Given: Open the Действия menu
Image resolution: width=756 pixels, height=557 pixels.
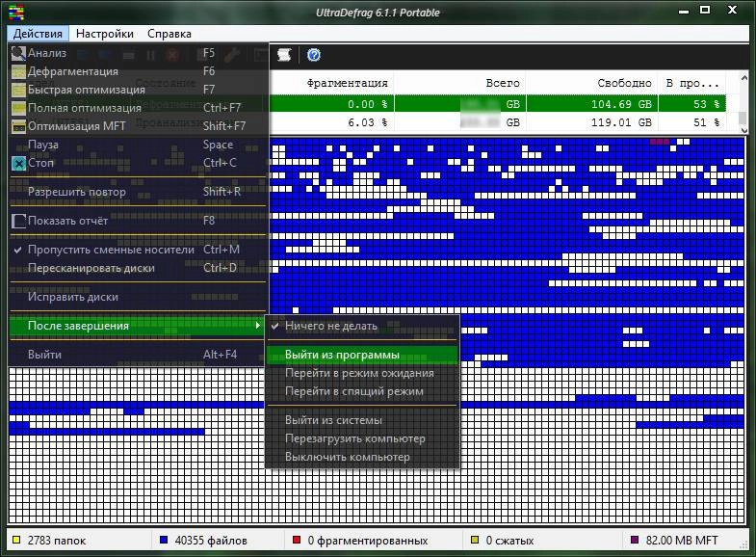Looking at the screenshot, I should point(39,34).
